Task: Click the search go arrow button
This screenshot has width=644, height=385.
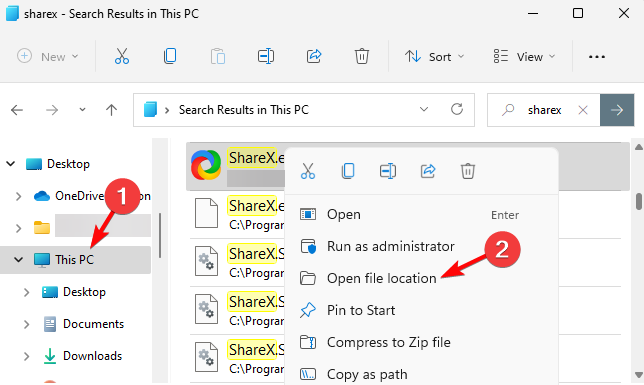Action: point(617,110)
